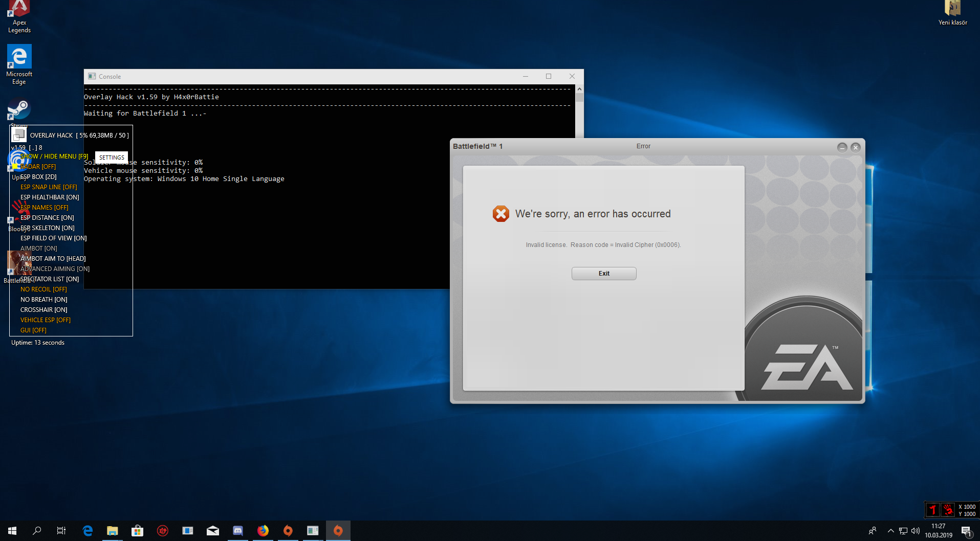
Task: Open the Windows Start menu
Action: [x=12, y=531]
